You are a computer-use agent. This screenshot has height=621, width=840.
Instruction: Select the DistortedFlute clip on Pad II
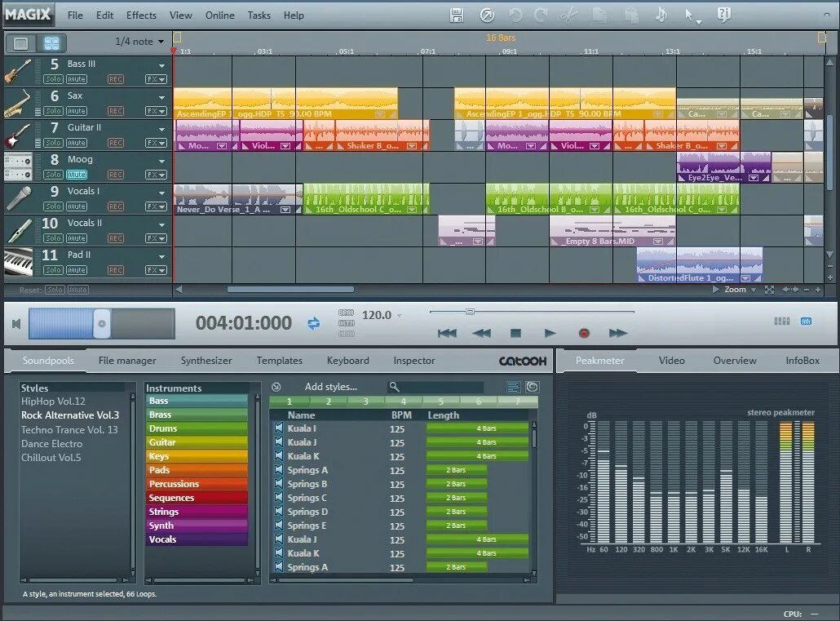[700, 265]
